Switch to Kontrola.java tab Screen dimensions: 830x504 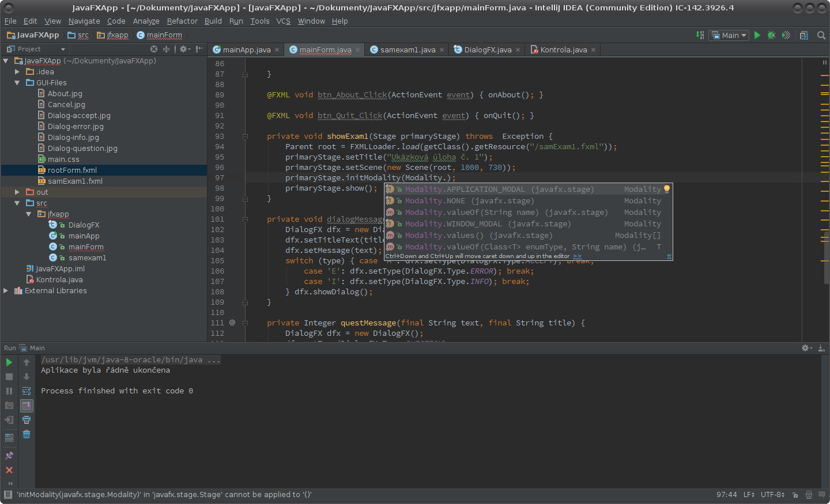(563, 50)
